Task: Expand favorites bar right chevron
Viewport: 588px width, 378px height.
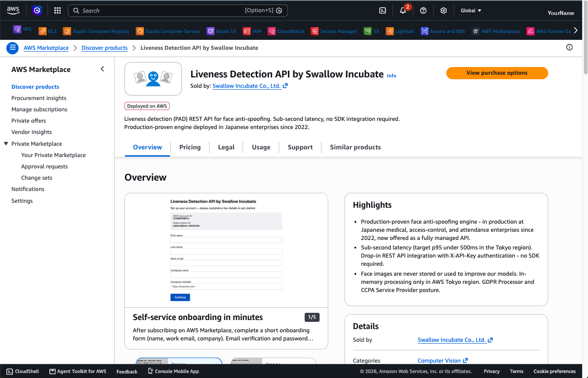Action: coord(576,30)
